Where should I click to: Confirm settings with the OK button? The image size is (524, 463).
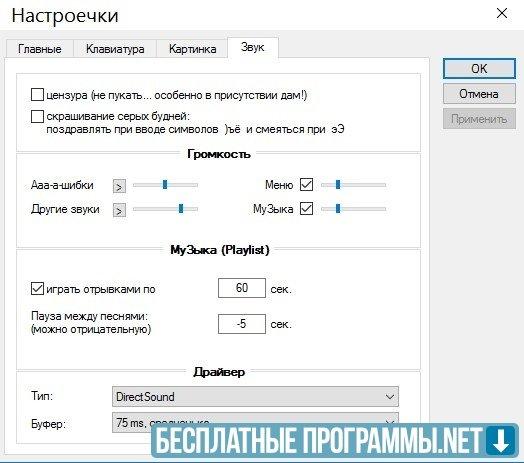point(479,69)
